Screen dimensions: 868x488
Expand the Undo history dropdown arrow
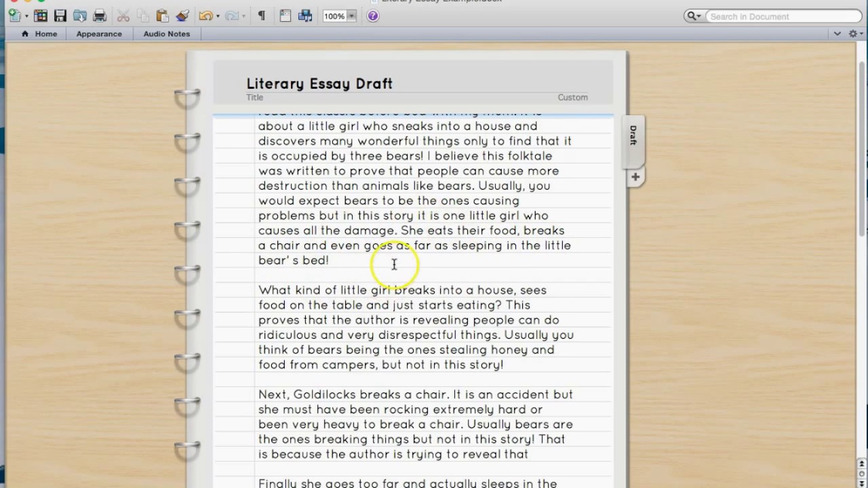(x=218, y=16)
